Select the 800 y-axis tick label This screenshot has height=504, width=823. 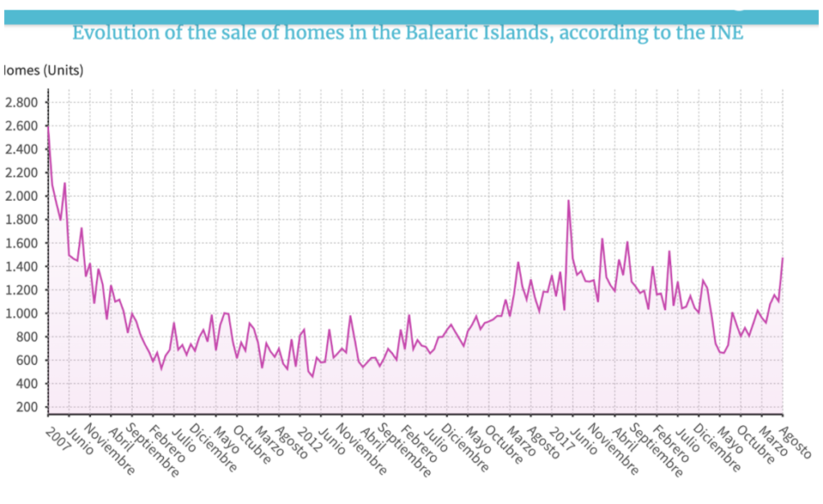(x=26, y=337)
